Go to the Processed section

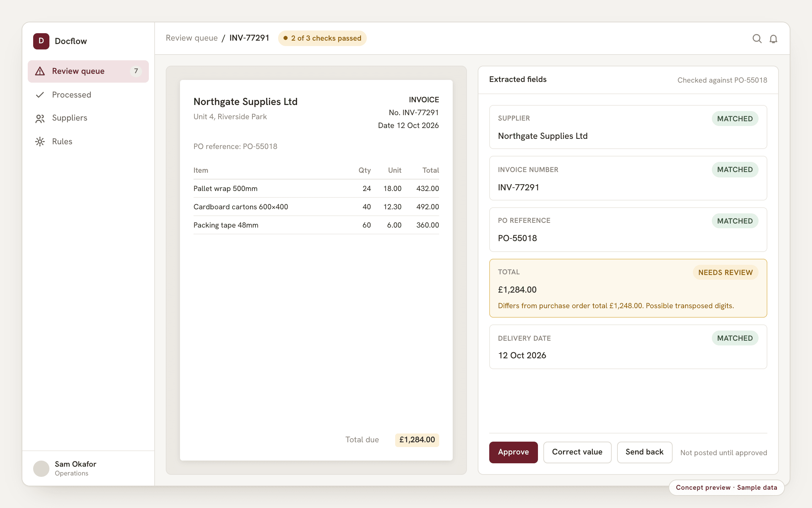[88, 95]
